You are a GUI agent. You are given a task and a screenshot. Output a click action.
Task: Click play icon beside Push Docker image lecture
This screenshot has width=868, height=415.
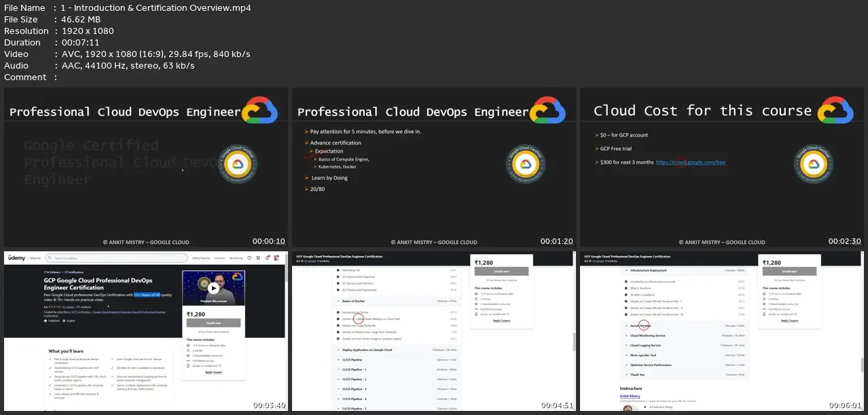pyautogui.click(x=338, y=338)
